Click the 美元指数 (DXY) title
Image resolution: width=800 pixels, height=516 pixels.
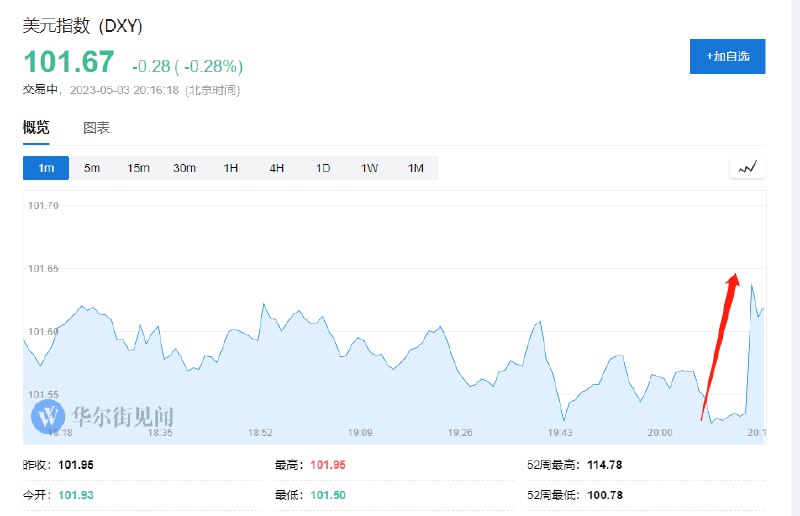[x=82, y=26]
